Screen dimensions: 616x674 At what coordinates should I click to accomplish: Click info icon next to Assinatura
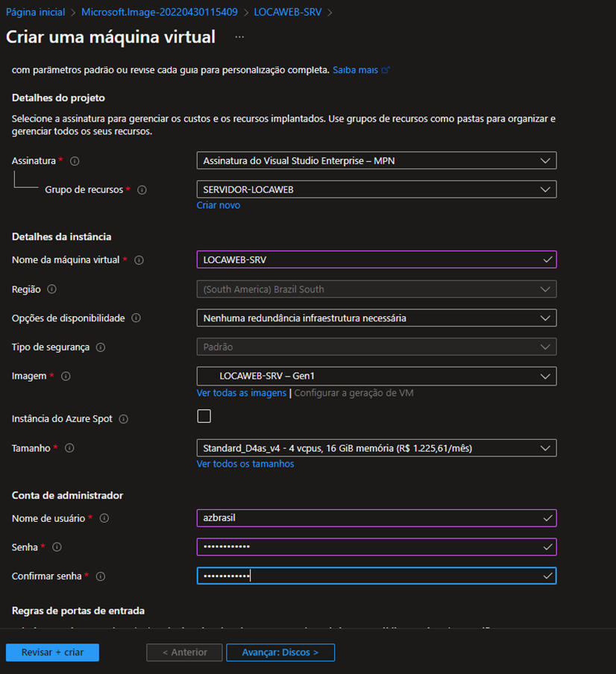75,161
